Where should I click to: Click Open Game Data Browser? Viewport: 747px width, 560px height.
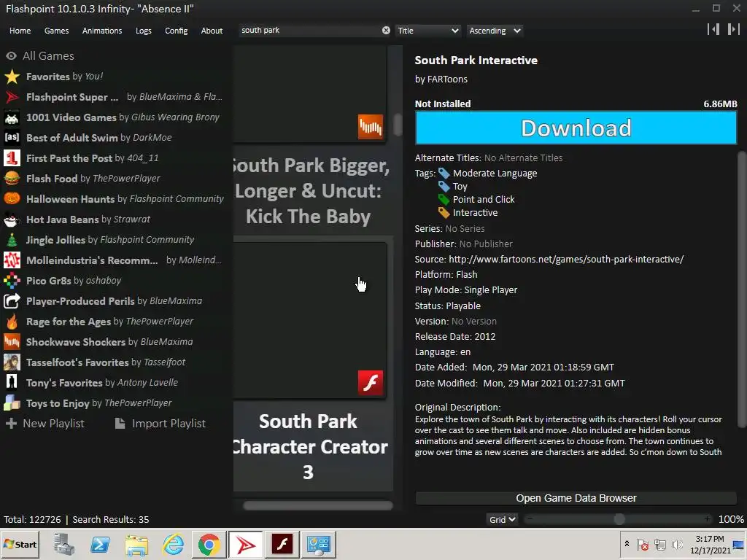click(x=576, y=498)
